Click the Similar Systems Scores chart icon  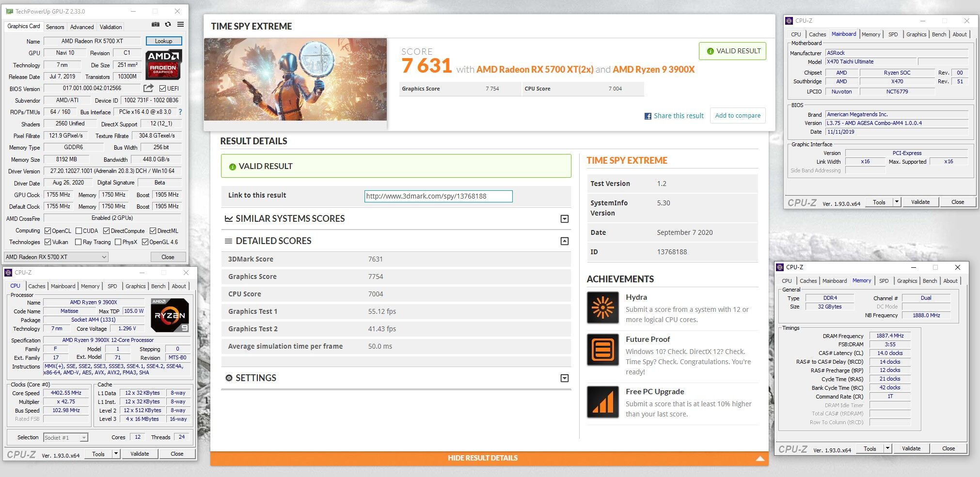(229, 219)
